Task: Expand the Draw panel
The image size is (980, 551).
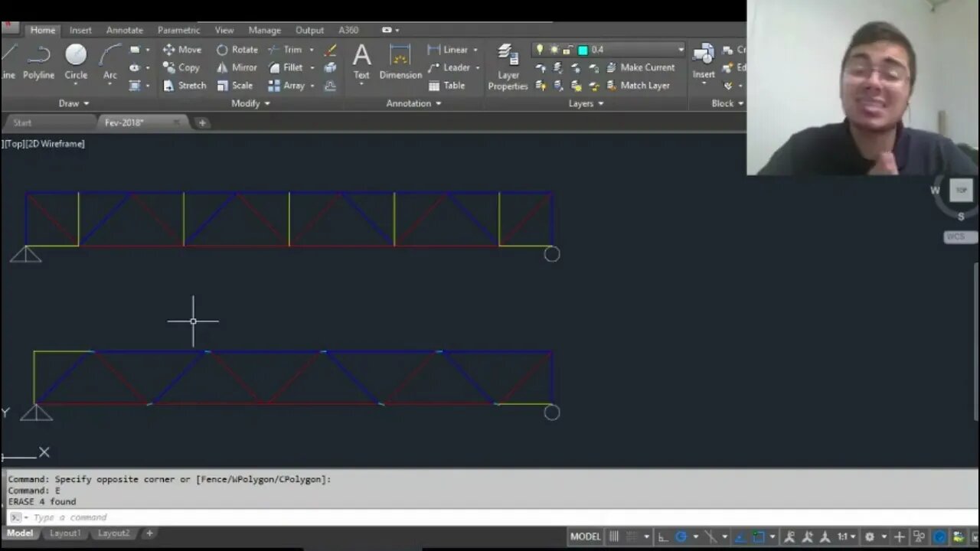Action: coord(74,103)
